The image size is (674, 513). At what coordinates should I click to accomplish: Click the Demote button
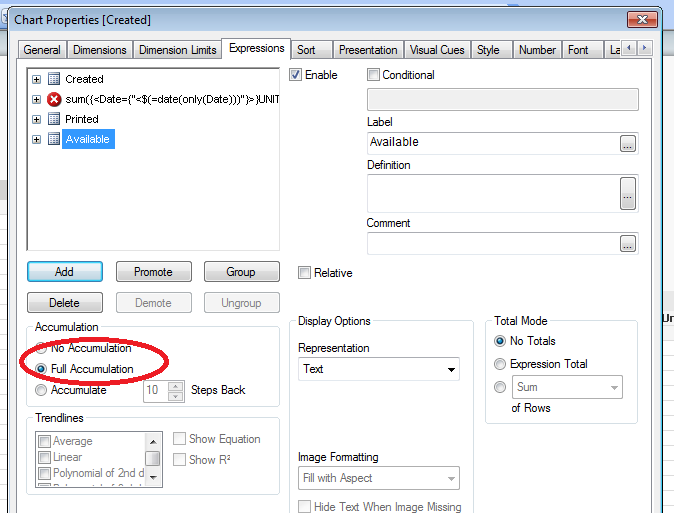point(153,303)
